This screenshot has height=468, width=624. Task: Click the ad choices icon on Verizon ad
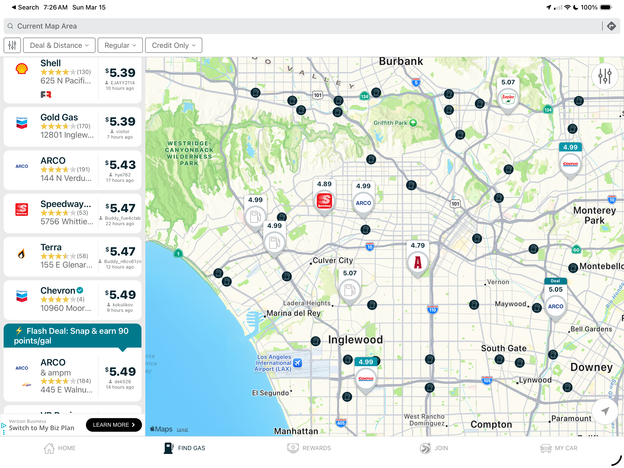pos(4,426)
